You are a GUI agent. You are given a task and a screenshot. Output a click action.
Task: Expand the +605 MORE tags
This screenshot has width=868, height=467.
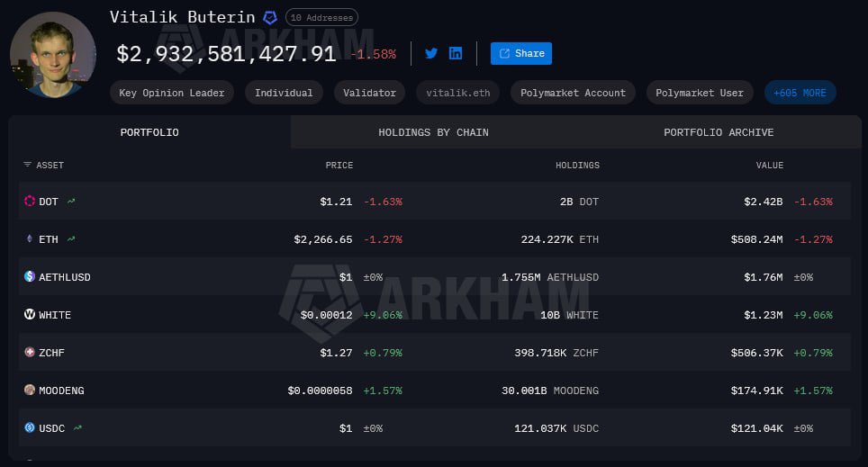coord(800,93)
